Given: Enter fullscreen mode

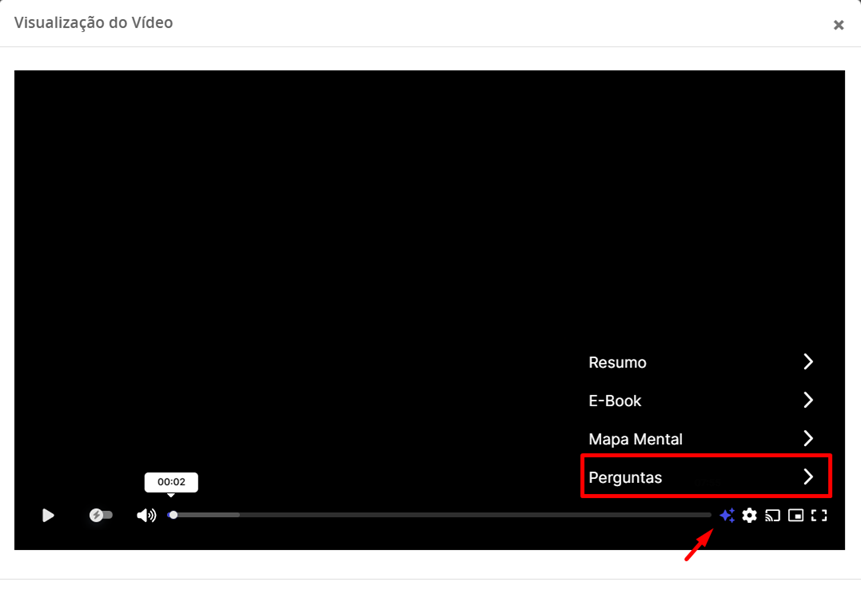Looking at the screenshot, I should 819,515.
